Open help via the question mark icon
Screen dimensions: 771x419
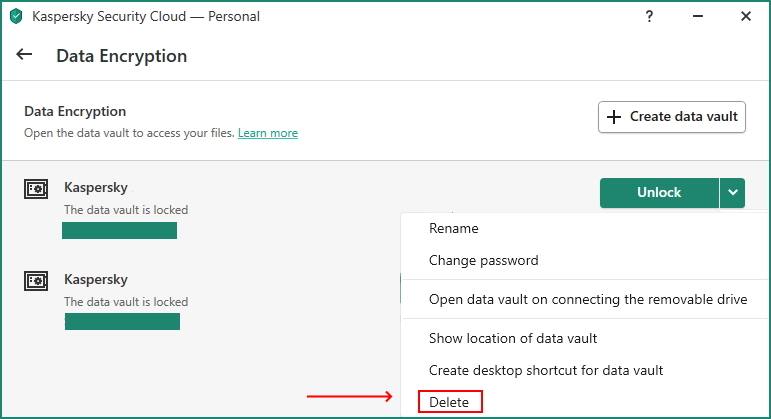pyautogui.click(x=650, y=16)
